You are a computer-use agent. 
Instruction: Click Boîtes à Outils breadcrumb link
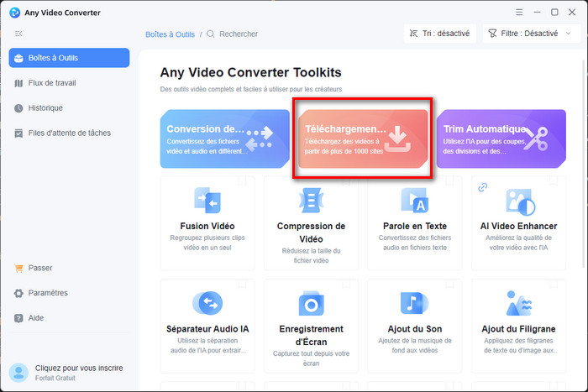pyautogui.click(x=170, y=34)
